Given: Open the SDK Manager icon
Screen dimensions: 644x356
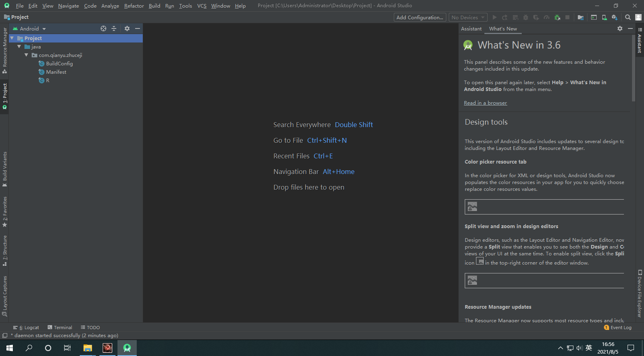Looking at the screenshot, I should (x=615, y=17).
